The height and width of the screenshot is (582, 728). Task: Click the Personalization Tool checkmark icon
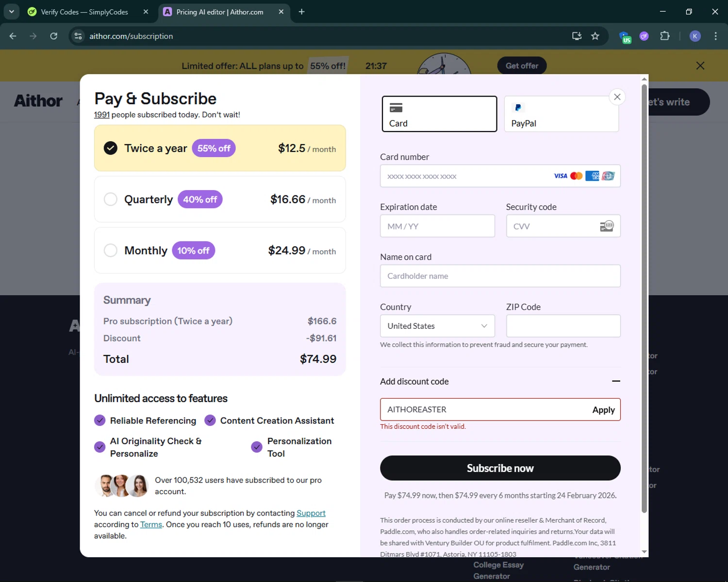257,447
